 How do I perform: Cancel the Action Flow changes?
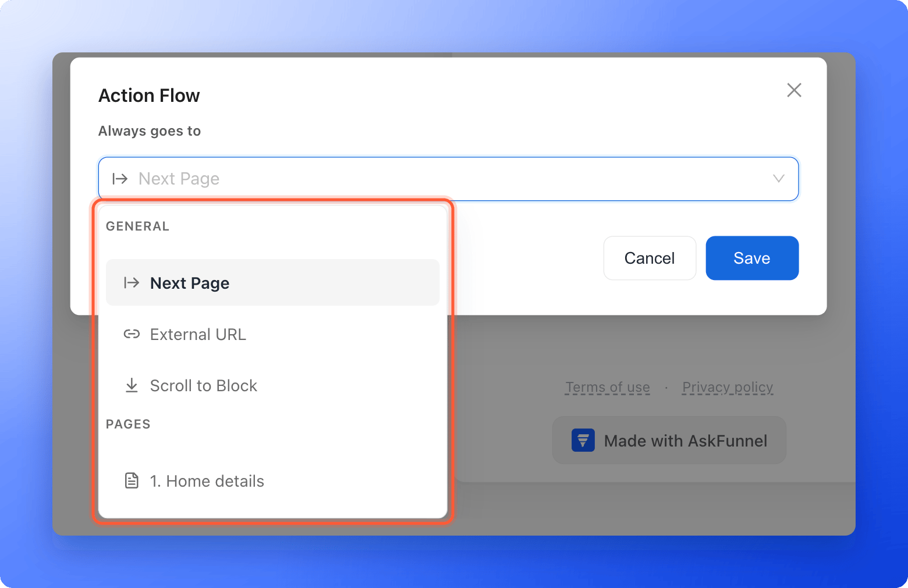(x=650, y=258)
